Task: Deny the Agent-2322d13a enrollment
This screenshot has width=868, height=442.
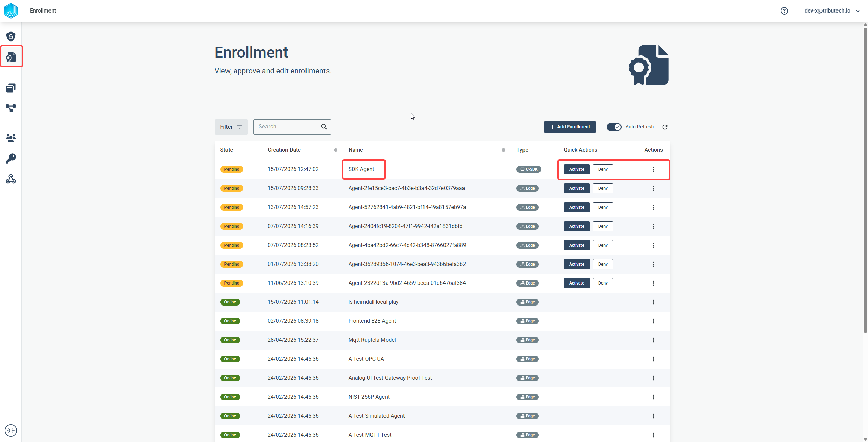Action: point(603,283)
